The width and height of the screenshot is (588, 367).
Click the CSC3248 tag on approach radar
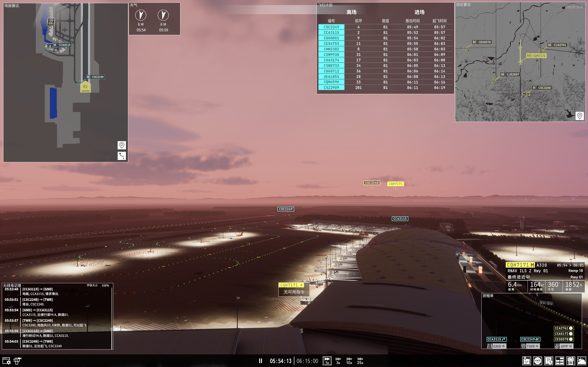point(542,88)
